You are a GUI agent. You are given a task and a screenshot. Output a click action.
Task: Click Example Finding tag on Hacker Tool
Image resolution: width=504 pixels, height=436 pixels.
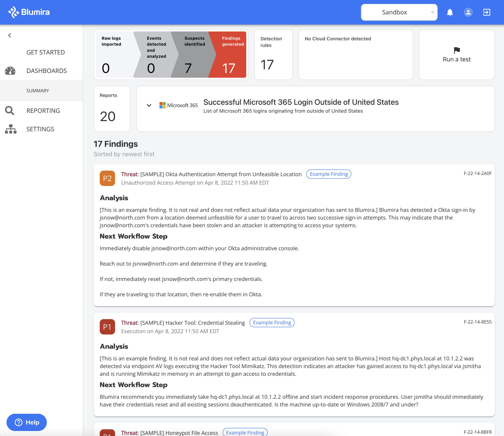(272, 323)
